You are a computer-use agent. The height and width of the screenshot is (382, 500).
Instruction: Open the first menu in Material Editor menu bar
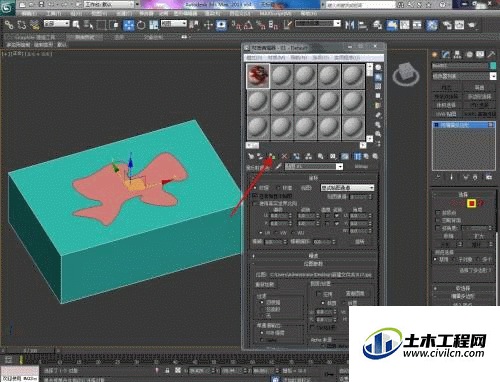click(x=254, y=58)
